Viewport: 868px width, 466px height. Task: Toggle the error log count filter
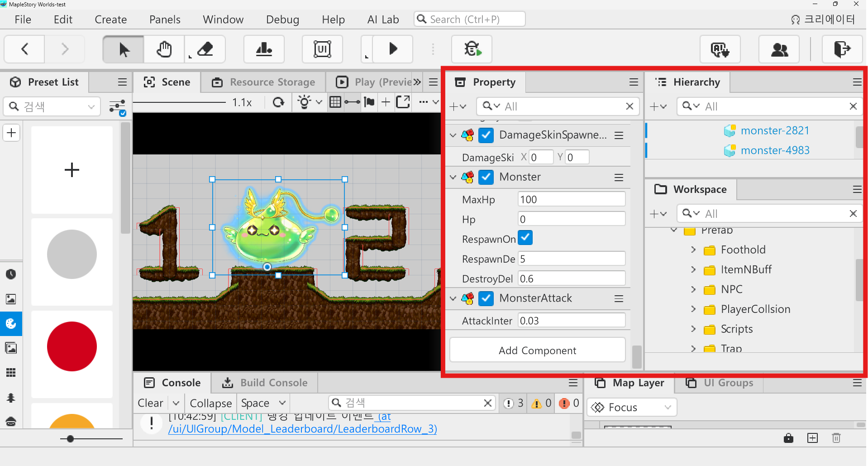coord(569,403)
